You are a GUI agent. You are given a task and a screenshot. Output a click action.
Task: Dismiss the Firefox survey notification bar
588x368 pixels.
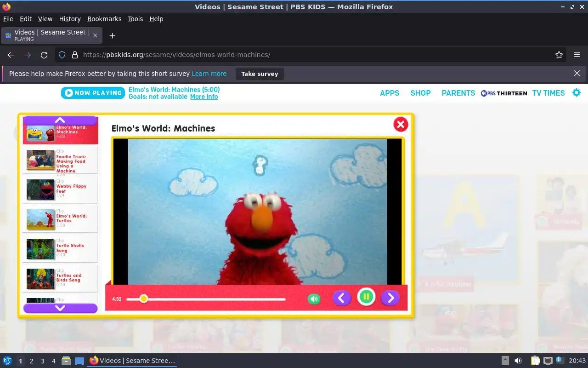pyautogui.click(x=577, y=73)
